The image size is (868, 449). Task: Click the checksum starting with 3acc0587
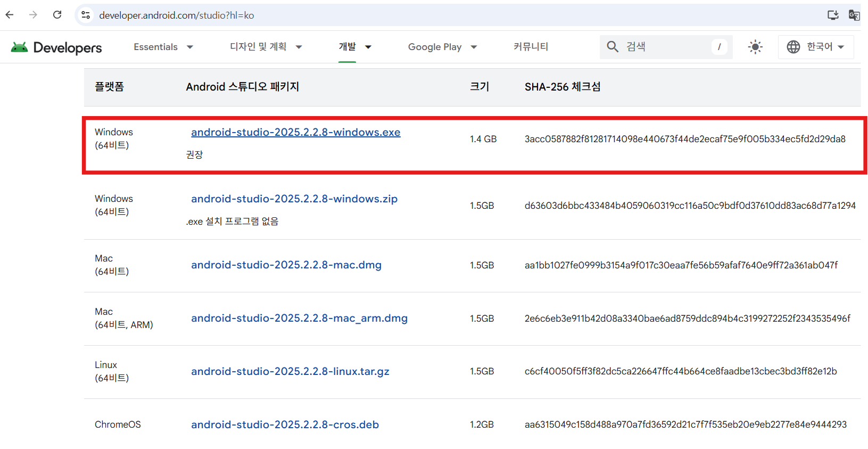pos(685,139)
